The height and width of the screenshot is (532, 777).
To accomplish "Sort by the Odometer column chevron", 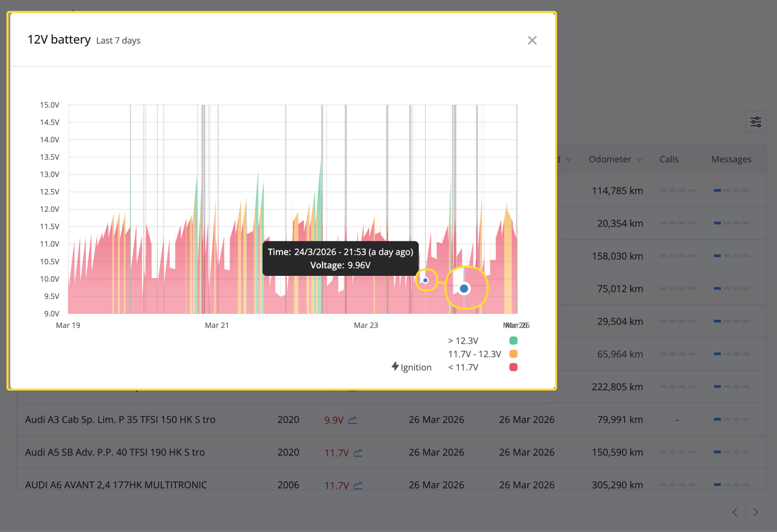I will click(x=640, y=159).
